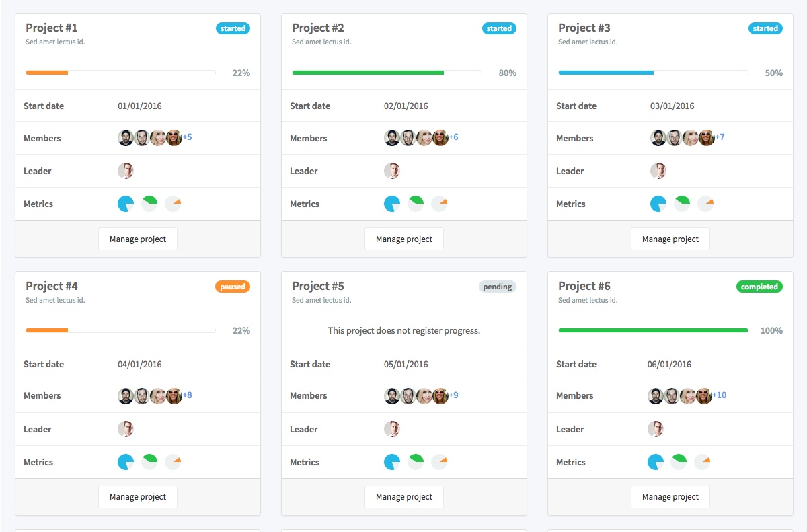807x532 pixels.
Task: Click the +5 members link in Project #1
Action: click(x=187, y=137)
